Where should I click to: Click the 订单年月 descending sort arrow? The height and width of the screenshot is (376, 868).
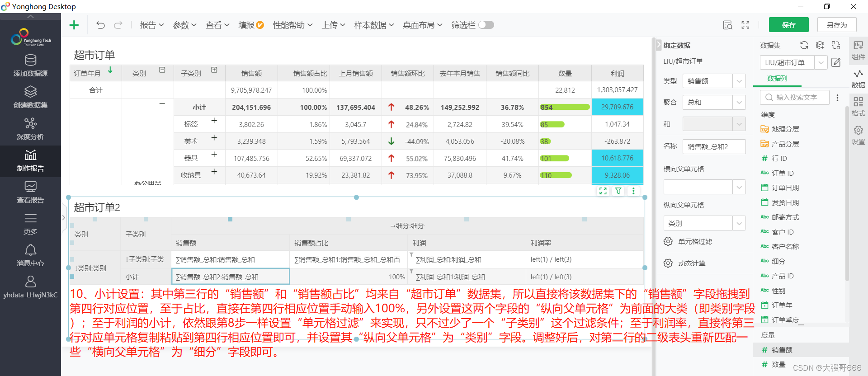click(110, 70)
